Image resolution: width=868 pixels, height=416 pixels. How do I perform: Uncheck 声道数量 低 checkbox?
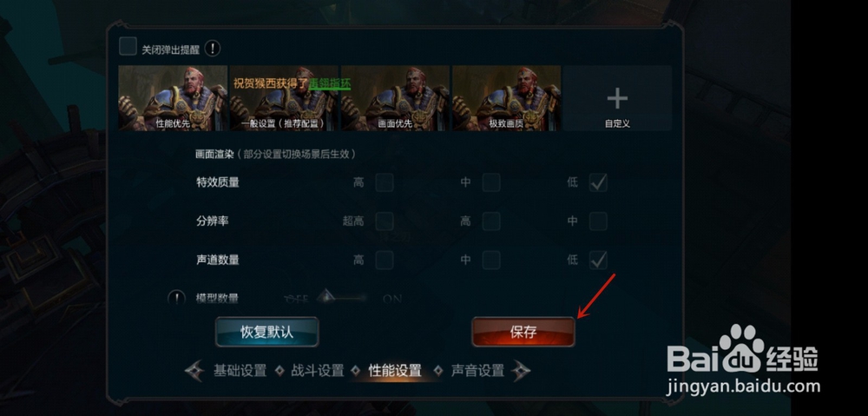[x=598, y=260]
